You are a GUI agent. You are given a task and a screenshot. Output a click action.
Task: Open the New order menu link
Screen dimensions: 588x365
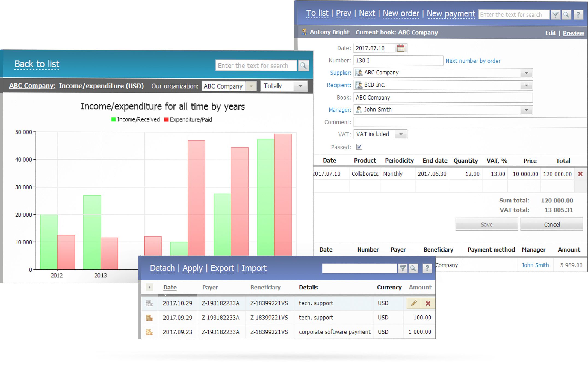[x=401, y=13]
